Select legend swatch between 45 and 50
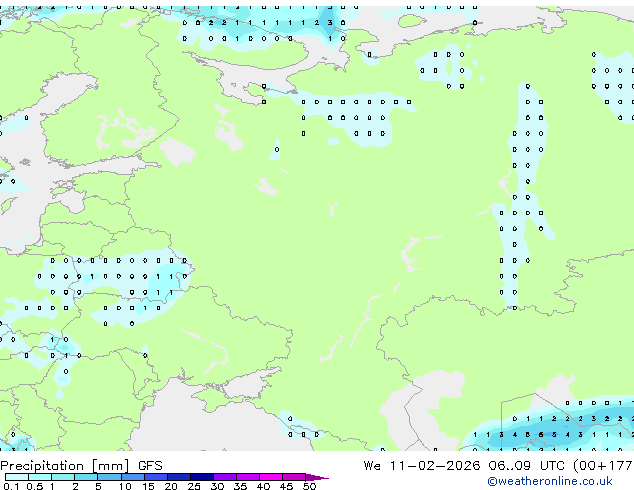Viewport: 634px width, 490px height. pos(294,477)
